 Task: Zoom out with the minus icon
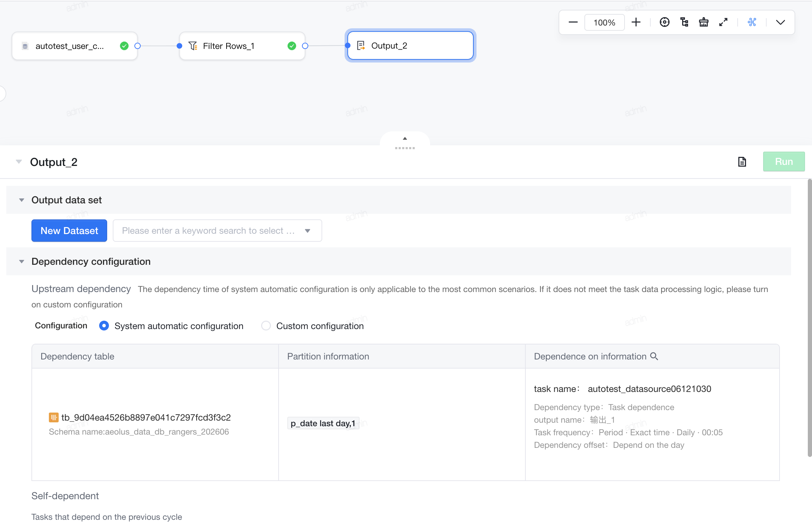[573, 22]
